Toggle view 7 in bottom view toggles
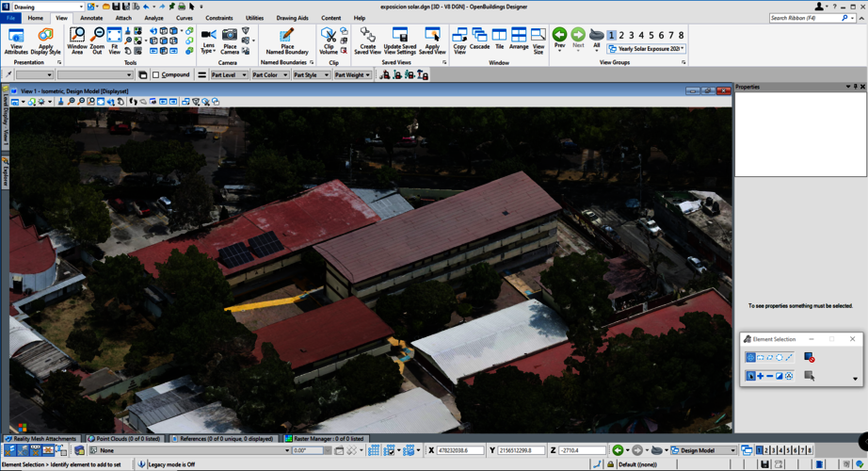Image resolution: width=868 pixels, height=471 pixels. pos(802,450)
